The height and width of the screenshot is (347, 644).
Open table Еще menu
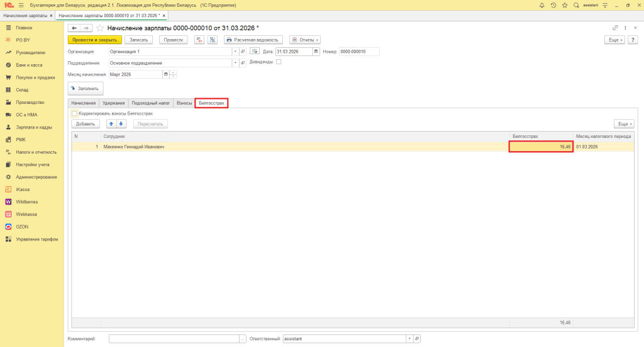click(624, 124)
